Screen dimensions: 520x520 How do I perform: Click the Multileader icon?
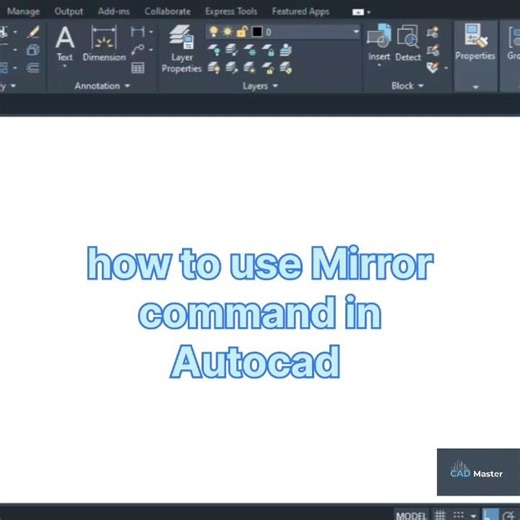tap(137, 50)
